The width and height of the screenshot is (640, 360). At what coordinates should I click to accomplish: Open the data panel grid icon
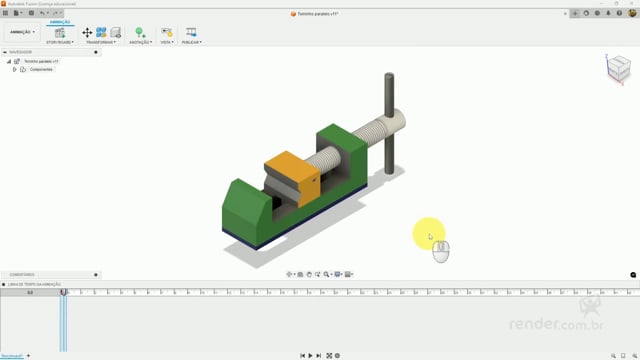coord(5,13)
